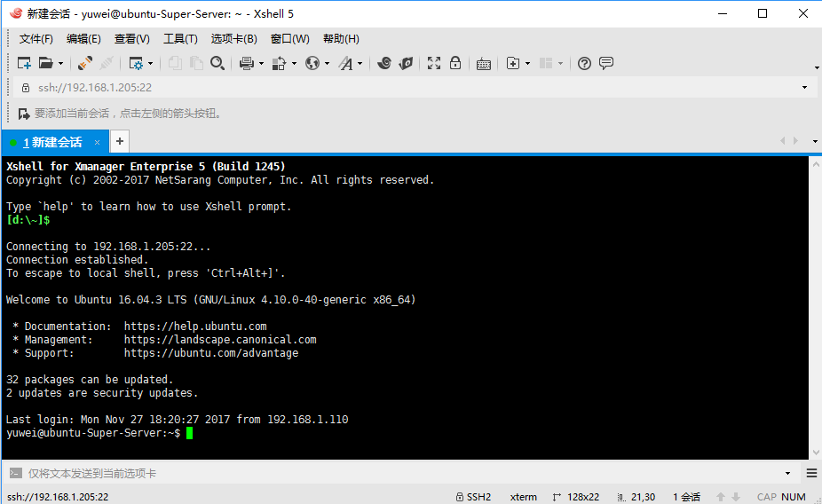This screenshot has height=504, width=822.
Task: Open the 文件(F) menu
Action: [x=36, y=39]
